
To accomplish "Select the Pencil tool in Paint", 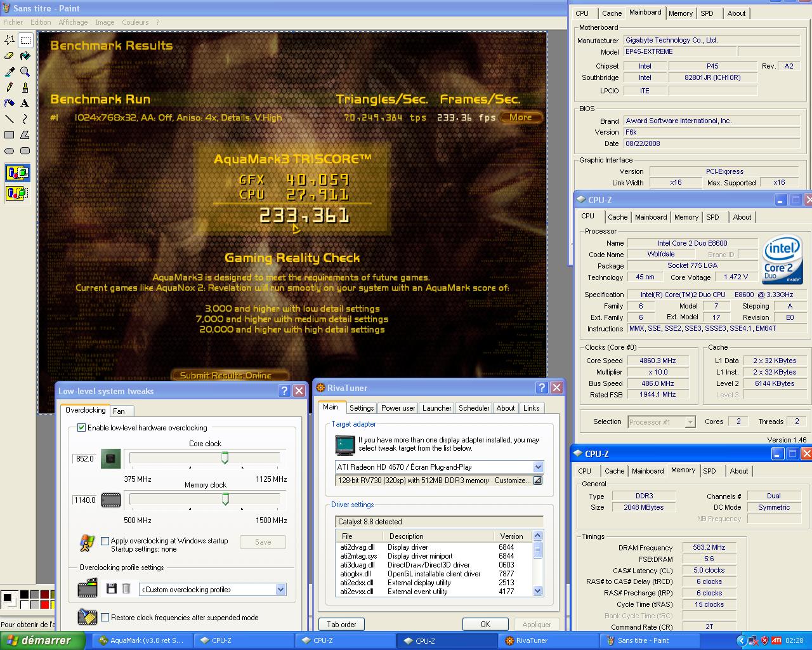I will [x=10, y=87].
